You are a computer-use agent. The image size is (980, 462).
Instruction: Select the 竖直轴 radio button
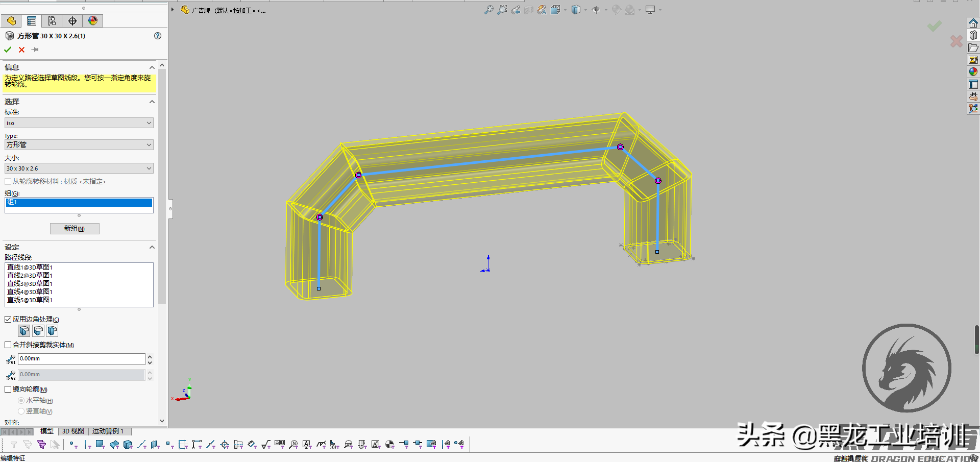coord(21,411)
